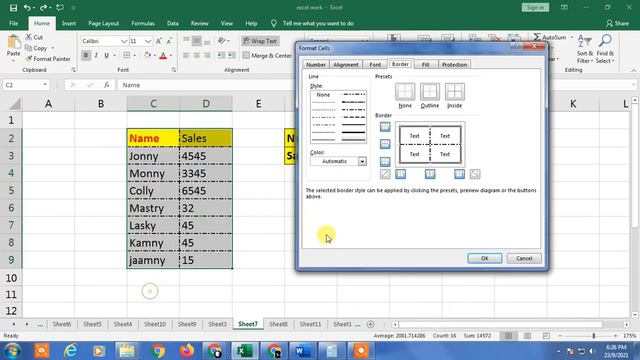Click Merge & Center

click(267, 55)
